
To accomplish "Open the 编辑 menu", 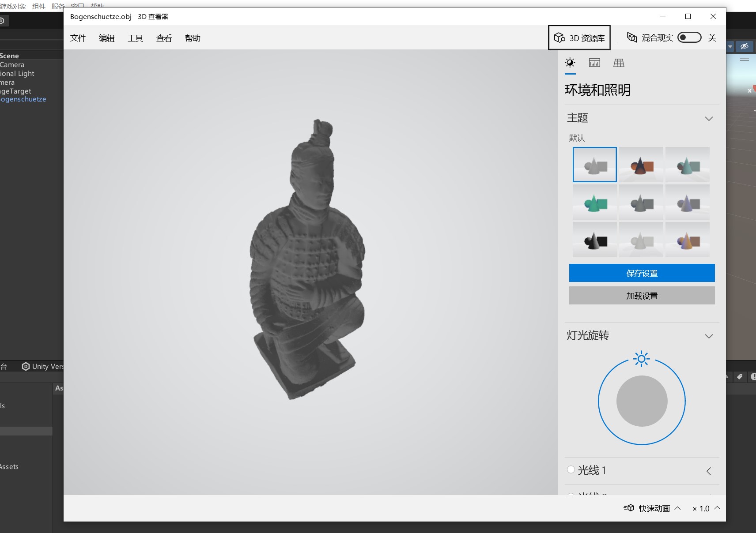I will click(x=106, y=38).
